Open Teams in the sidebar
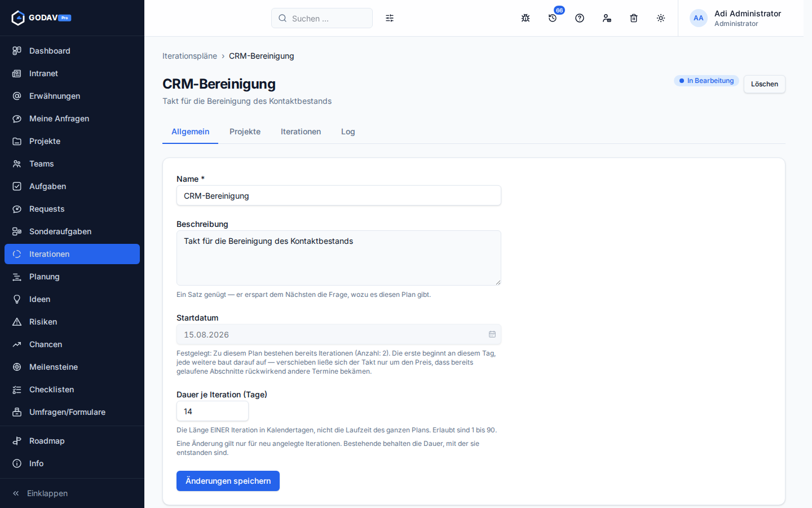This screenshot has width=812, height=508. coord(72,164)
